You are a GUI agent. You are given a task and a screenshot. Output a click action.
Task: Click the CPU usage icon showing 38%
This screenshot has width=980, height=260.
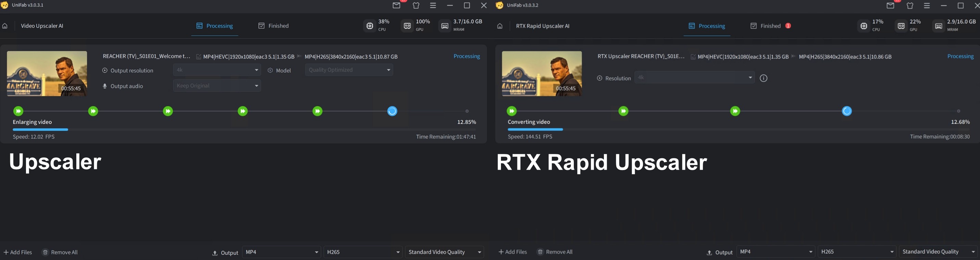click(x=370, y=26)
